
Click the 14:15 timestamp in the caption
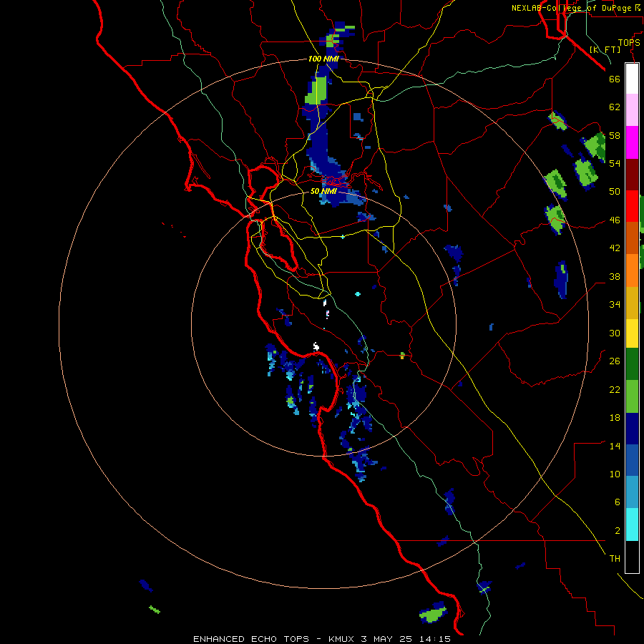(x=435, y=639)
